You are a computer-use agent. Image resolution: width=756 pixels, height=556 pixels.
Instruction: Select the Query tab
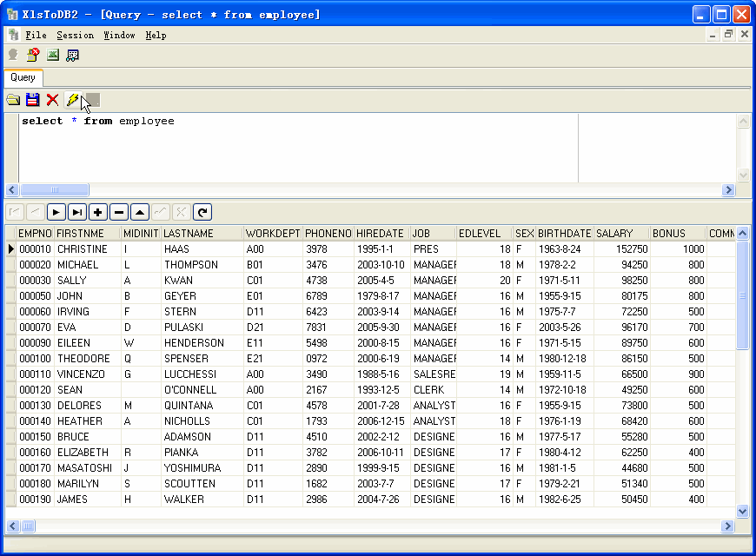[23, 77]
